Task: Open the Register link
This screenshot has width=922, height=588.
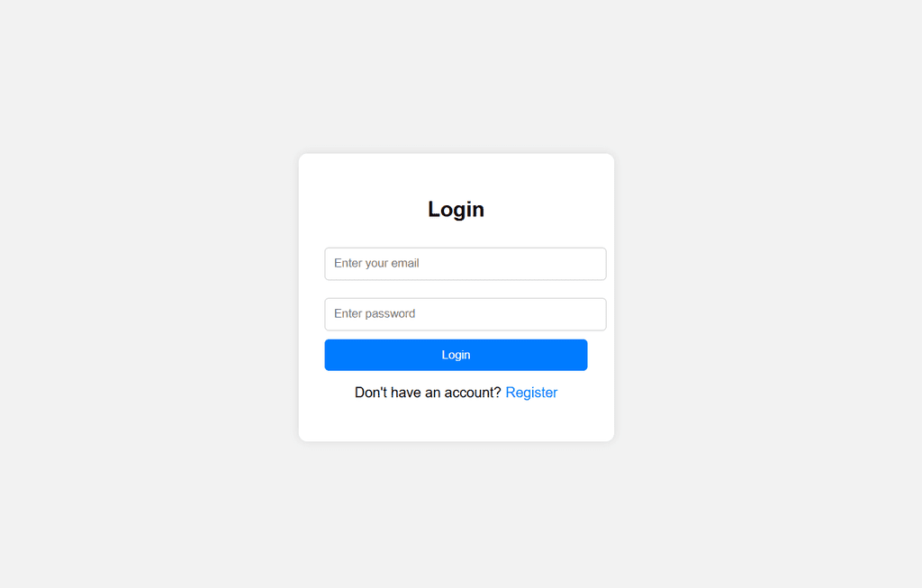Action: (x=531, y=393)
